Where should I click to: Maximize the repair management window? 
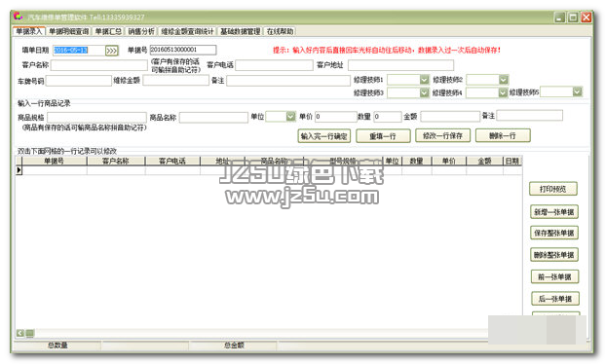click(x=573, y=18)
